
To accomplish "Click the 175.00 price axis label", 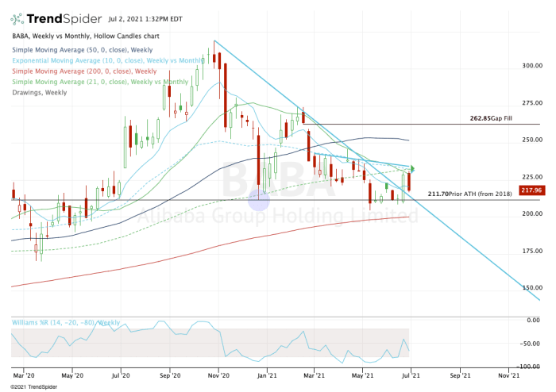I will (x=532, y=251).
